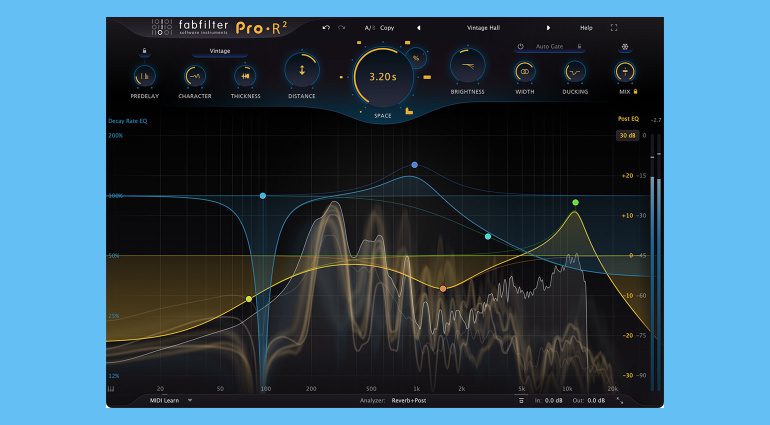Click the yellow bar marker right of Space knob
The width and height of the screenshot is (770, 425).
coord(427,77)
